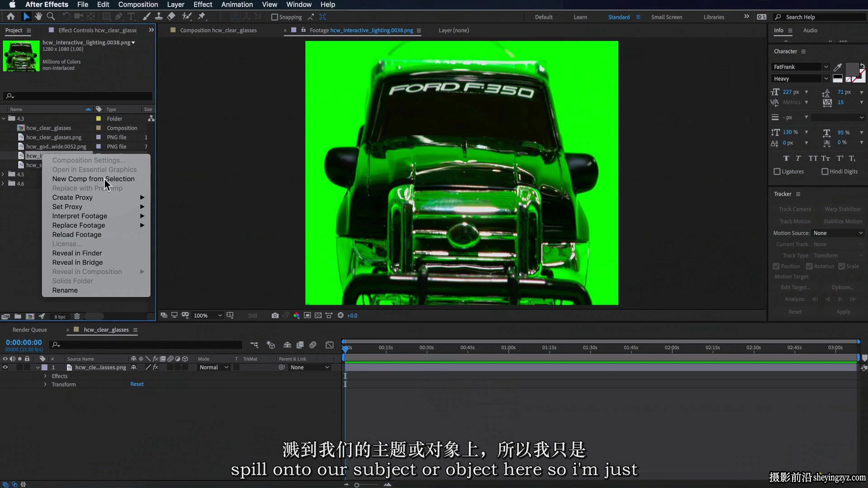Show channel and color management settings
The width and height of the screenshot is (868, 488).
297,315
